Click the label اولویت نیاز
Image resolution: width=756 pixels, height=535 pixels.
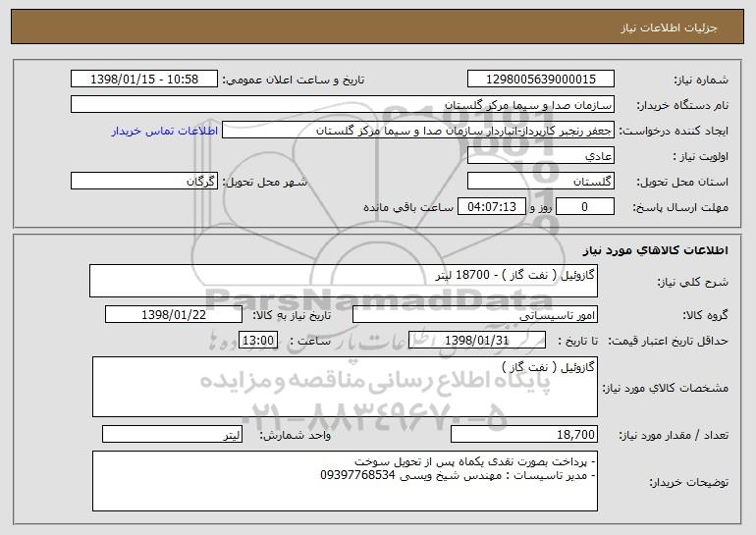click(701, 157)
